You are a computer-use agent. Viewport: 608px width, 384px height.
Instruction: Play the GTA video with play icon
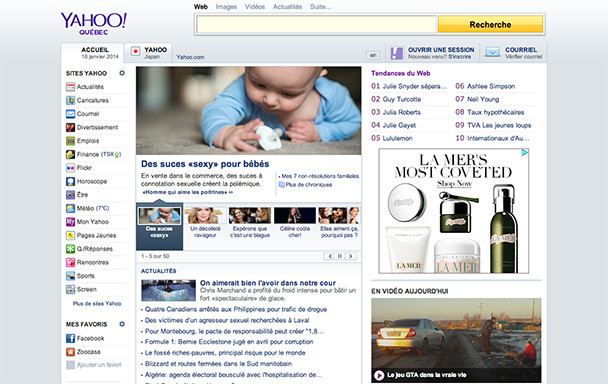click(x=379, y=375)
